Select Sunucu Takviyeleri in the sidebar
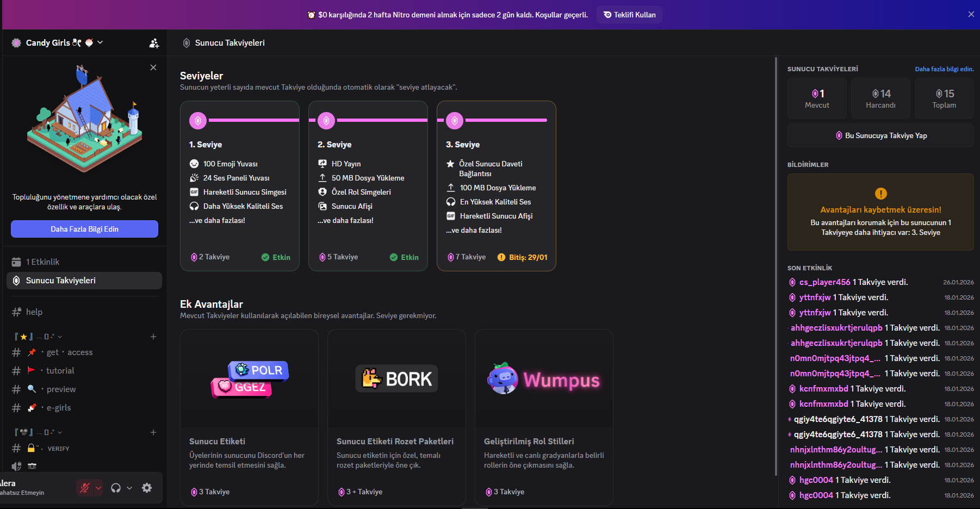980x509 pixels. tap(84, 281)
